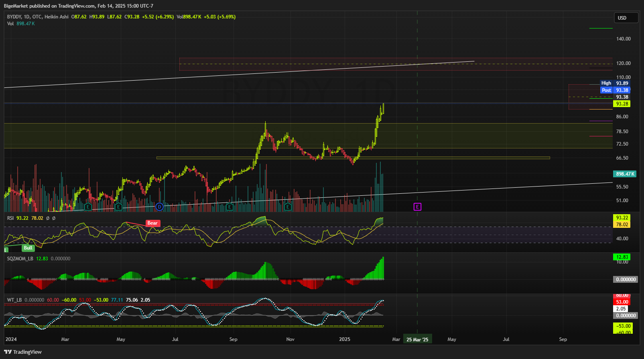Click the Nov label on time axis
The image size is (644, 359).
291,339
